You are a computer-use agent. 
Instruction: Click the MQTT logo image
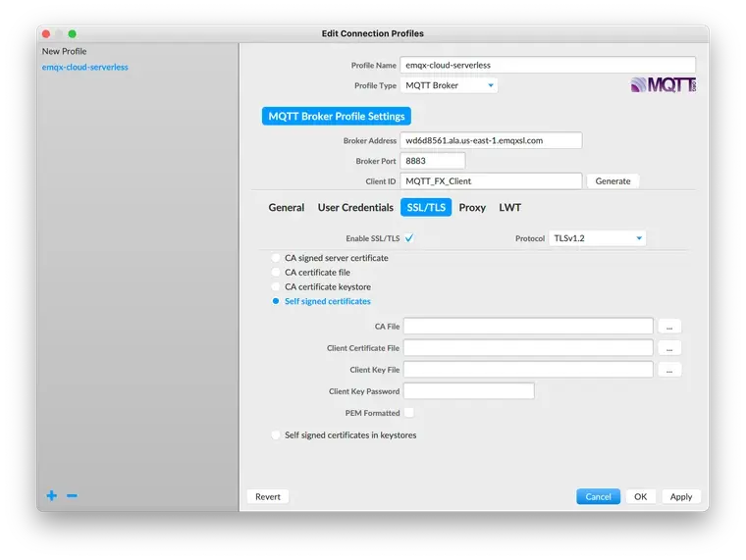pyautogui.click(x=664, y=85)
